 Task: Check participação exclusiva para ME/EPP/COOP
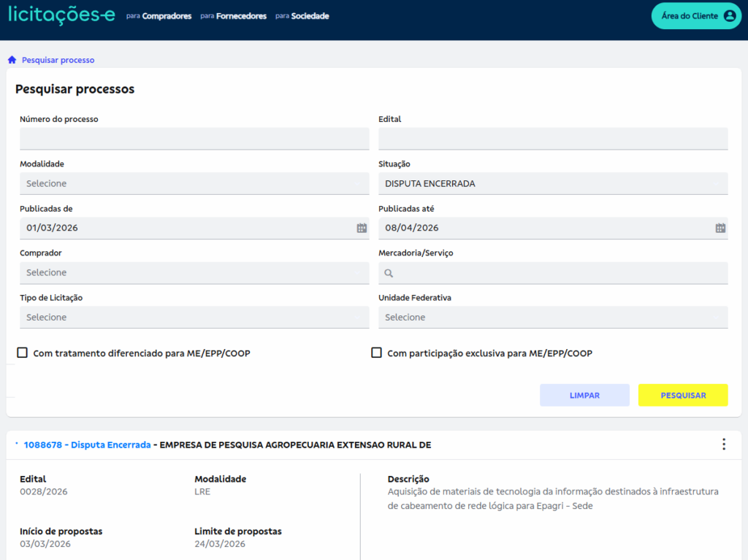376,353
